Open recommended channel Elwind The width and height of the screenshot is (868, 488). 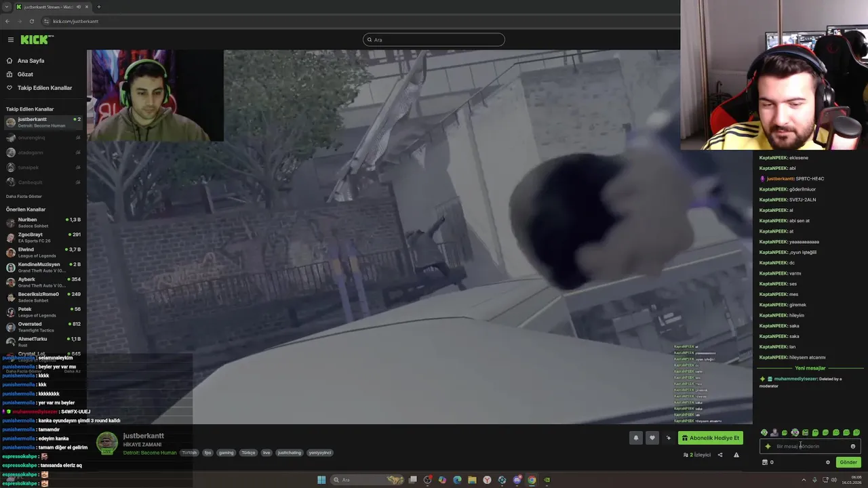point(43,252)
